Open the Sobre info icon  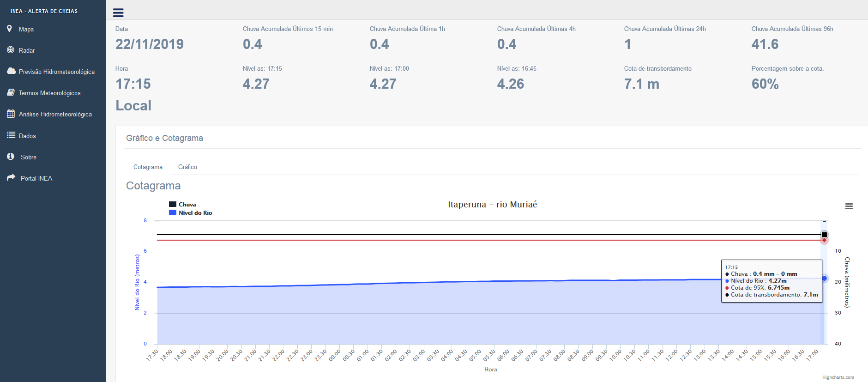[11, 157]
